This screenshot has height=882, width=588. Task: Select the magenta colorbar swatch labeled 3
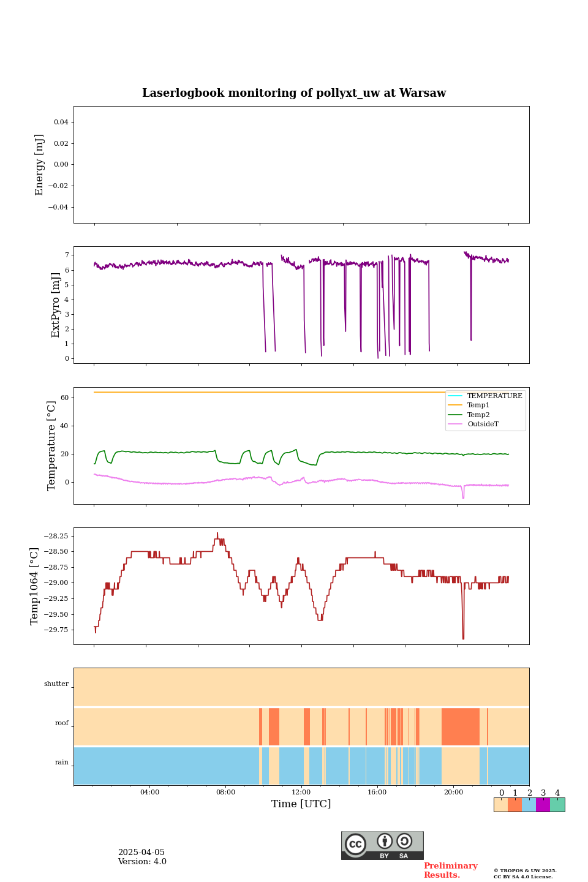(x=543, y=805)
